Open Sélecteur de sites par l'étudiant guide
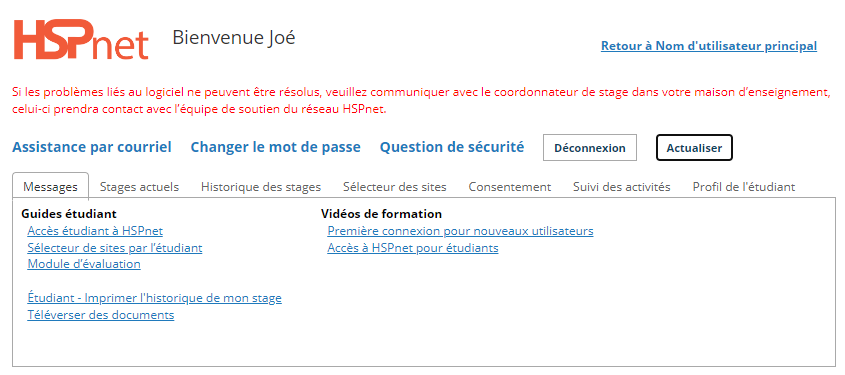The height and width of the screenshot is (375, 845). click(x=115, y=248)
